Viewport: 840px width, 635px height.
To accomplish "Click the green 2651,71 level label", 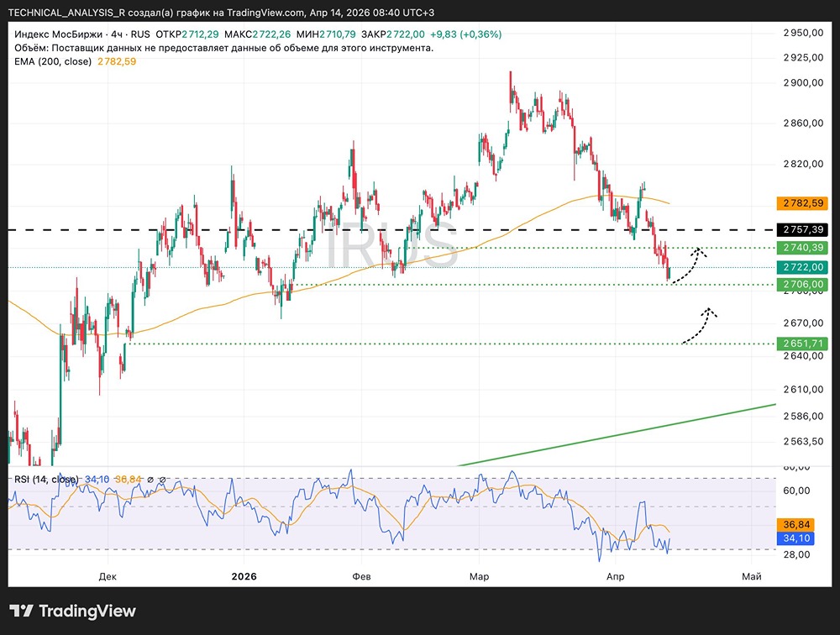I will [805, 344].
